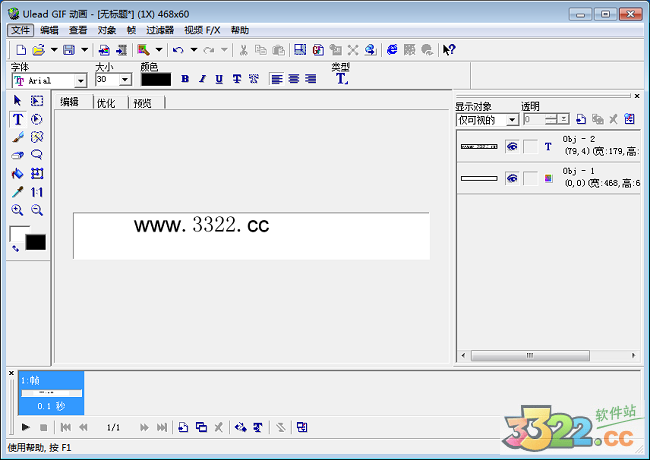
Task: Select the rectangle selection tool
Action: [x=37, y=101]
